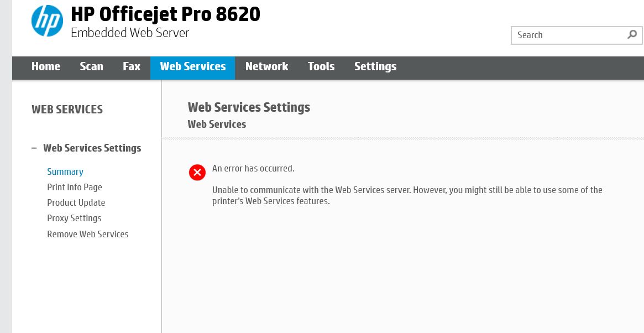Image resolution: width=644 pixels, height=333 pixels.
Task: Click the HP logo
Action: pos(47,20)
